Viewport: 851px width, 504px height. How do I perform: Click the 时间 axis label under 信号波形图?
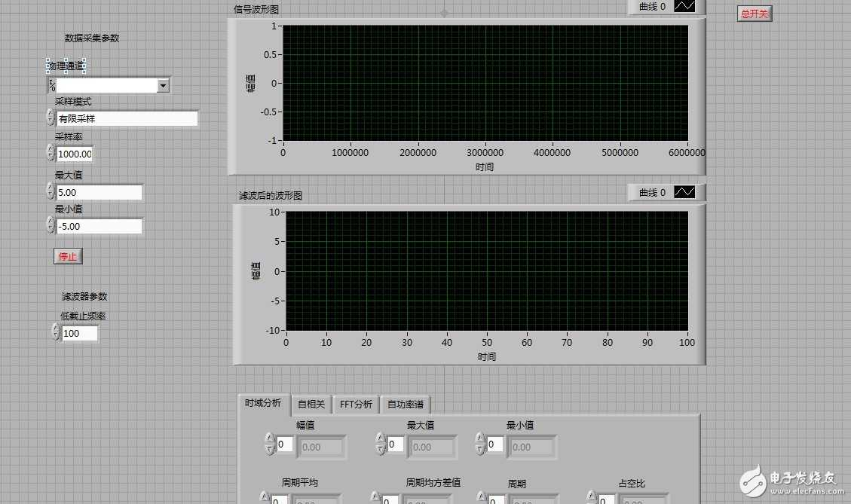pyautogui.click(x=485, y=167)
